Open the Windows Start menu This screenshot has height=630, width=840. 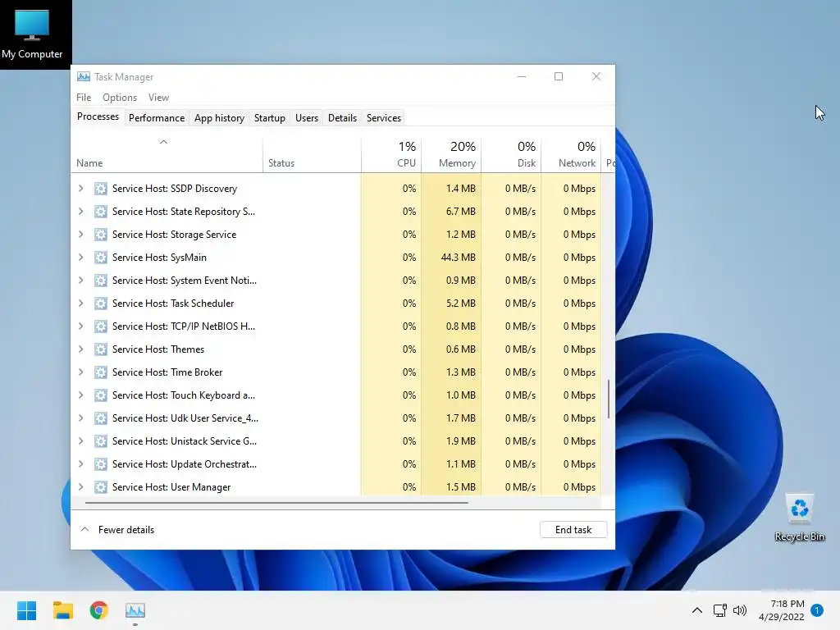point(27,610)
